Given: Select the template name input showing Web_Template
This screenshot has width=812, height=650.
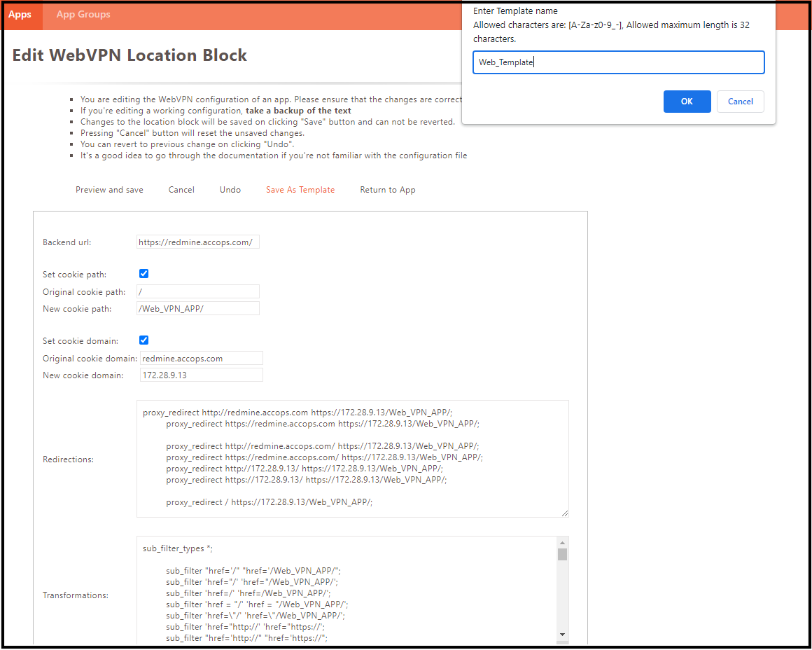Looking at the screenshot, I should [x=618, y=62].
